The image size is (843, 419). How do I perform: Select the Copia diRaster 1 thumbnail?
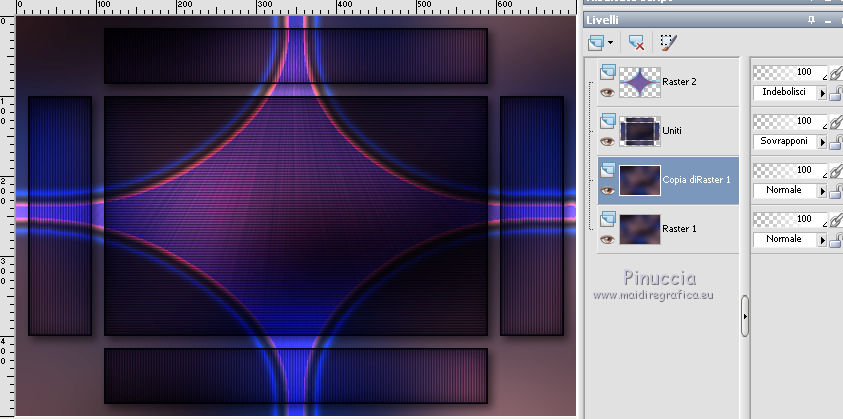640,180
